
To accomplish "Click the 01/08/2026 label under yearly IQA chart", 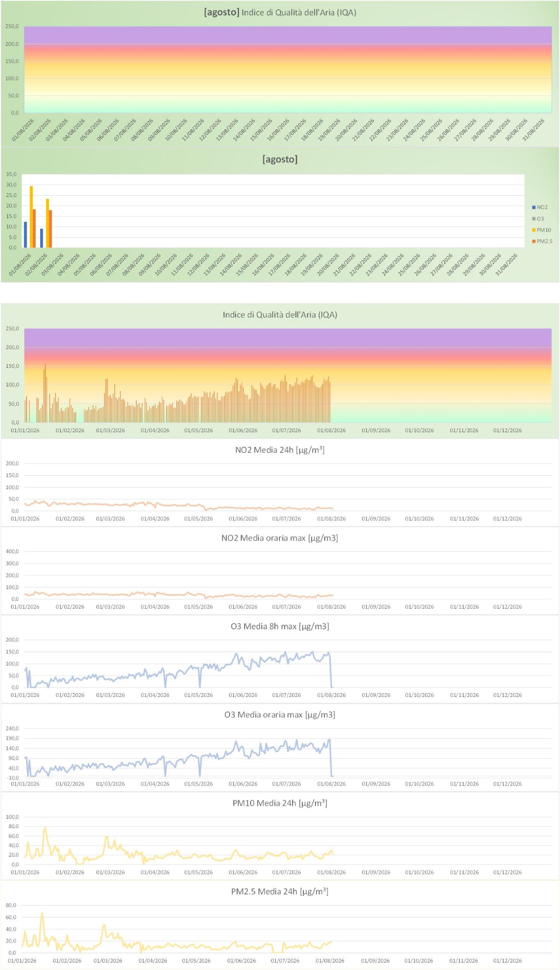I will [x=331, y=431].
